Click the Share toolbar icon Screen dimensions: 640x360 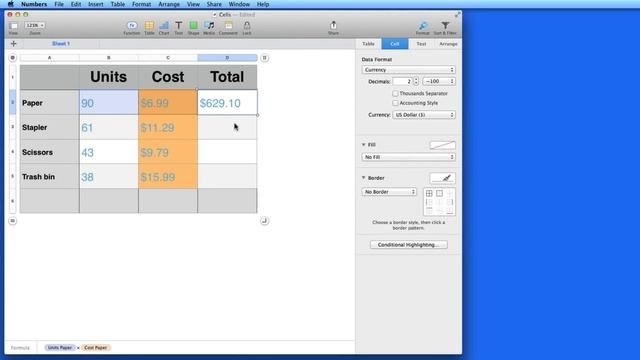(333, 28)
